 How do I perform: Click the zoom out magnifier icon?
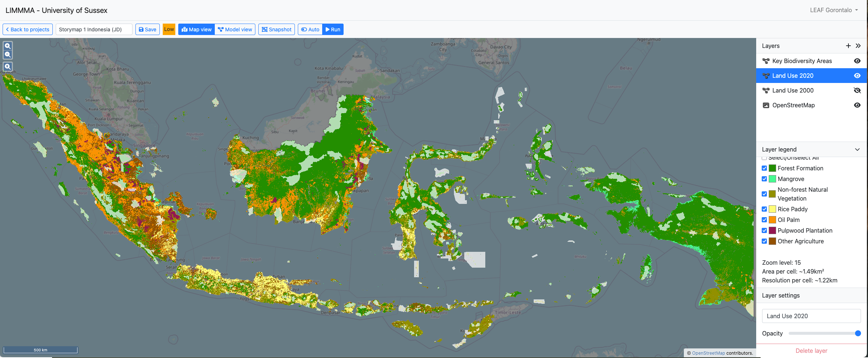[8, 55]
